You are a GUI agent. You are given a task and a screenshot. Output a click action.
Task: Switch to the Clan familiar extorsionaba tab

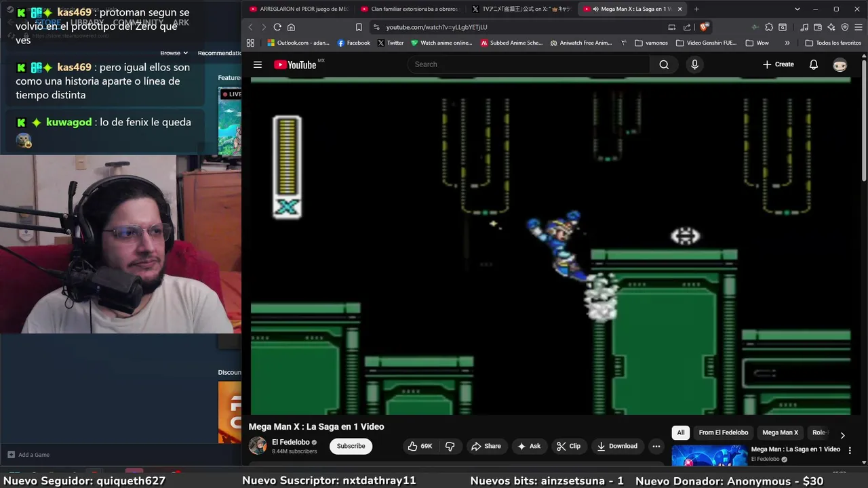click(409, 9)
